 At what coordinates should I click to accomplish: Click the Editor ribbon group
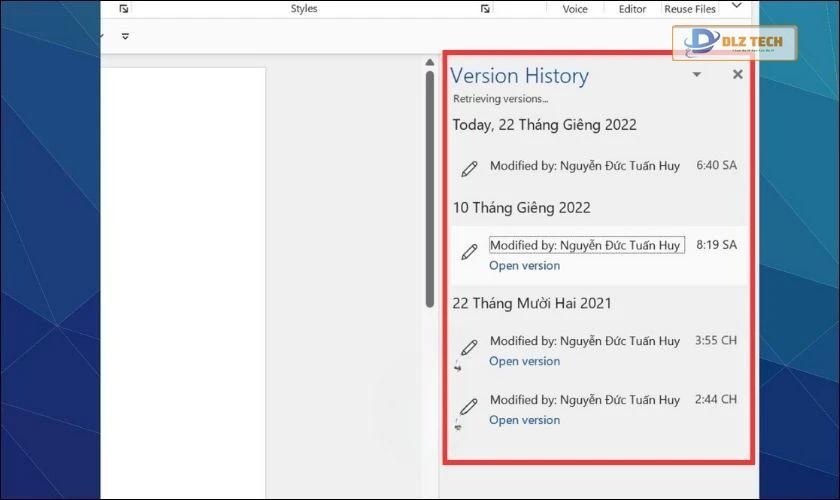(632, 9)
